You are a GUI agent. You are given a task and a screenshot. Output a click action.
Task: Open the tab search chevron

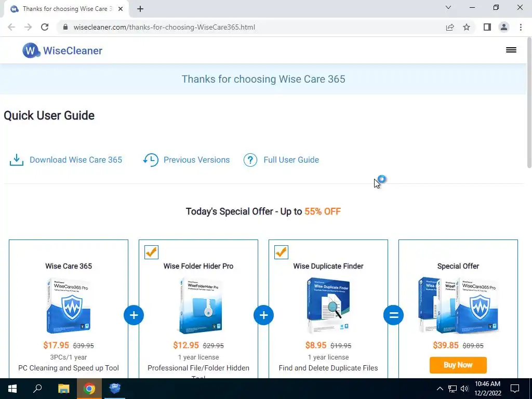click(448, 7)
